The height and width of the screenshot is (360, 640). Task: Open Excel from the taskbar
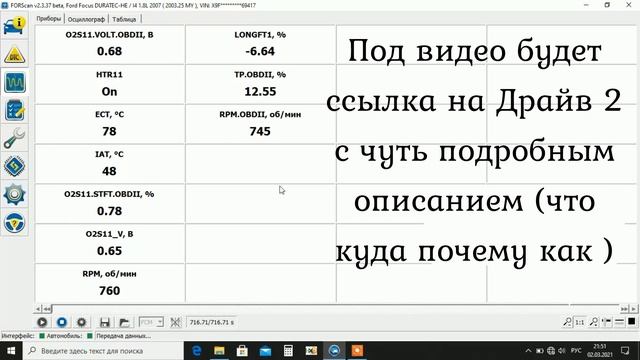pyautogui.click(x=311, y=351)
